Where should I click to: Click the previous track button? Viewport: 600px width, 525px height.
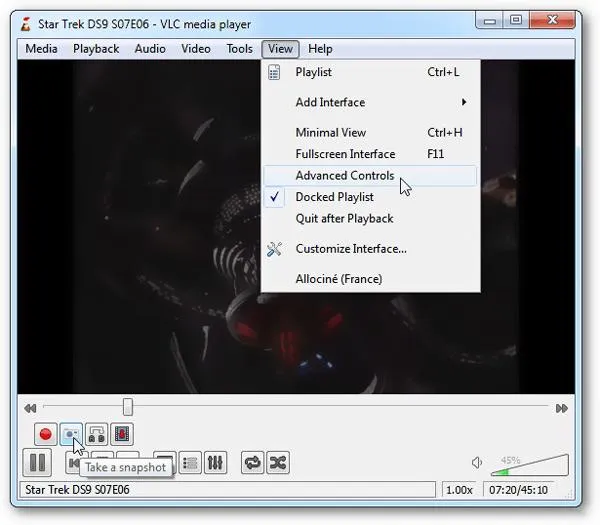coord(73,463)
